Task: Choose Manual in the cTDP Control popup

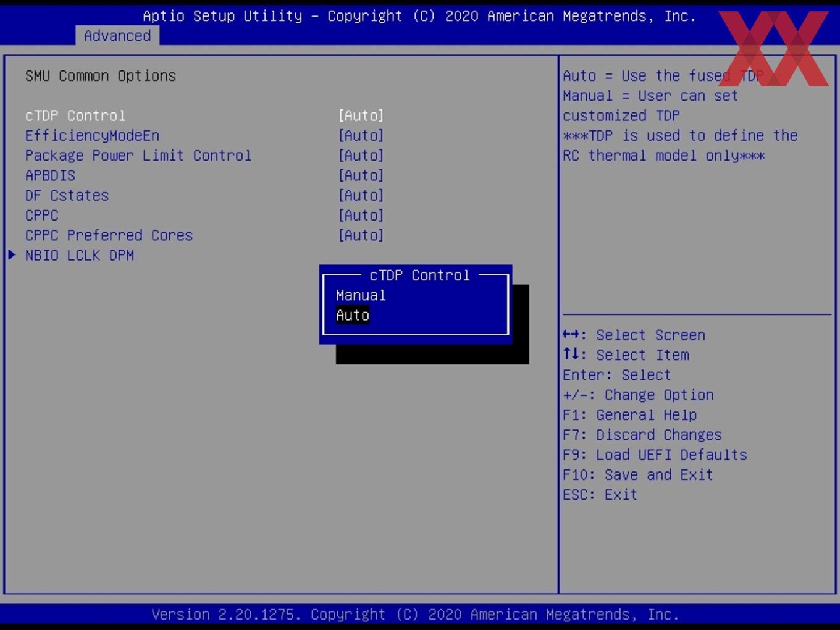Action: pos(361,295)
